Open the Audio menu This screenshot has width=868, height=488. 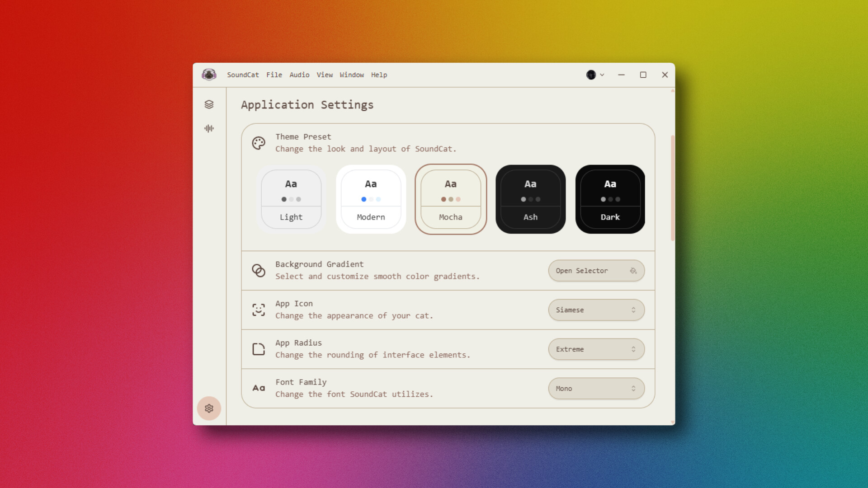coord(299,75)
